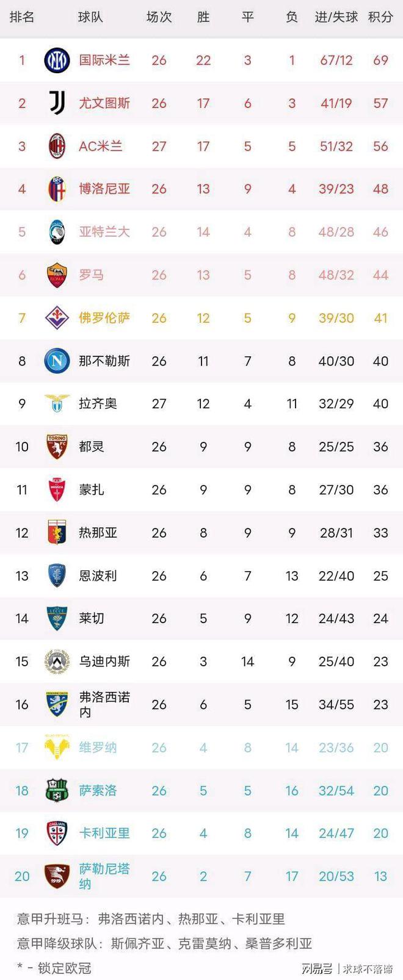The height and width of the screenshot is (980, 403).
Task: Click the 球队 column header
Action: [x=90, y=17]
